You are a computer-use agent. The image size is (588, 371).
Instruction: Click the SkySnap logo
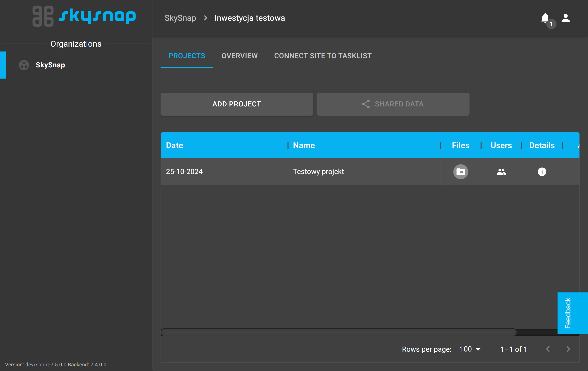(84, 16)
